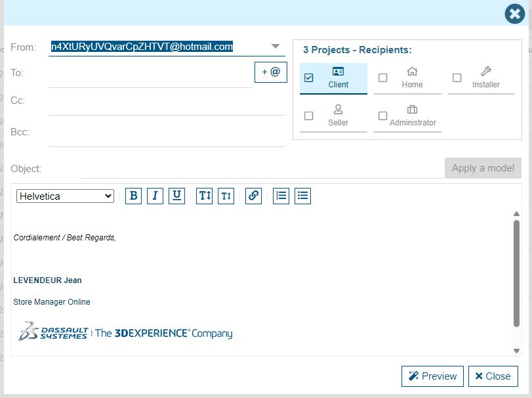The width and height of the screenshot is (532, 398).
Task: Enable underline formatting
Action: [176, 196]
